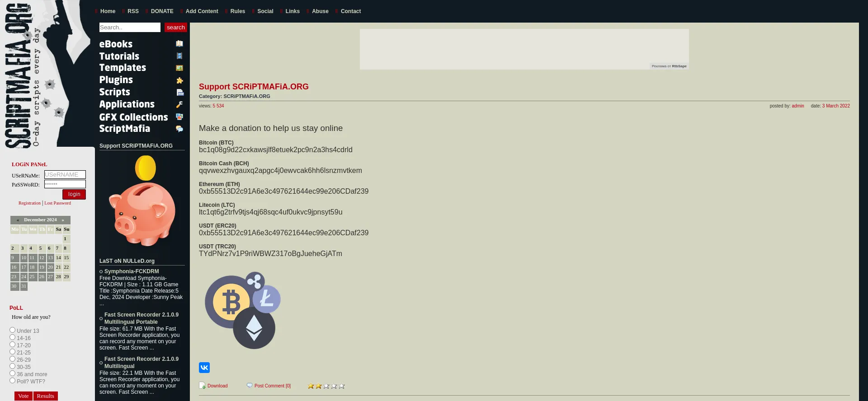This screenshot has width=868, height=401.
Task: Click the admin author link
Action: click(x=798, y=106)
